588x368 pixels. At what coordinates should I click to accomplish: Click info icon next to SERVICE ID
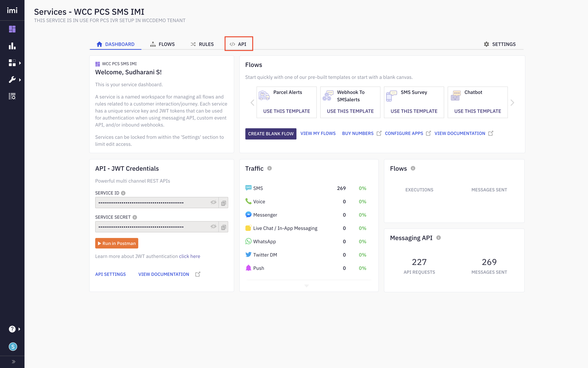tap(123, 193)
